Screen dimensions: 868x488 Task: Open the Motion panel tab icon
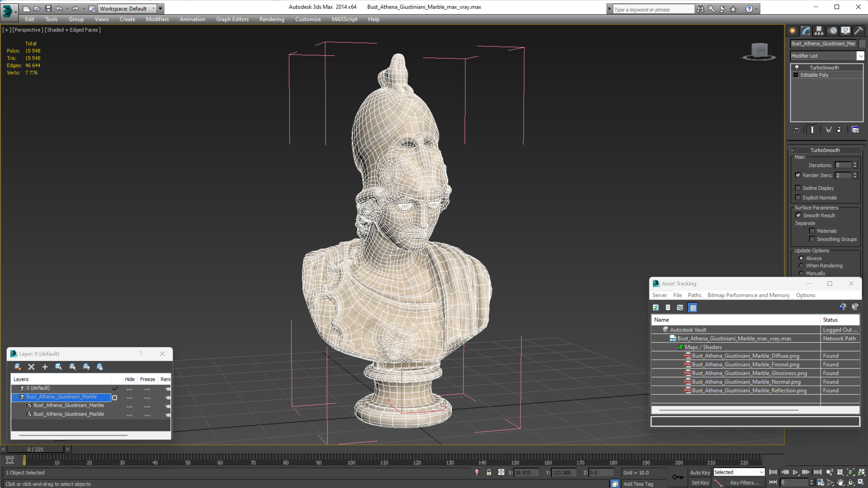click(833, 31)
